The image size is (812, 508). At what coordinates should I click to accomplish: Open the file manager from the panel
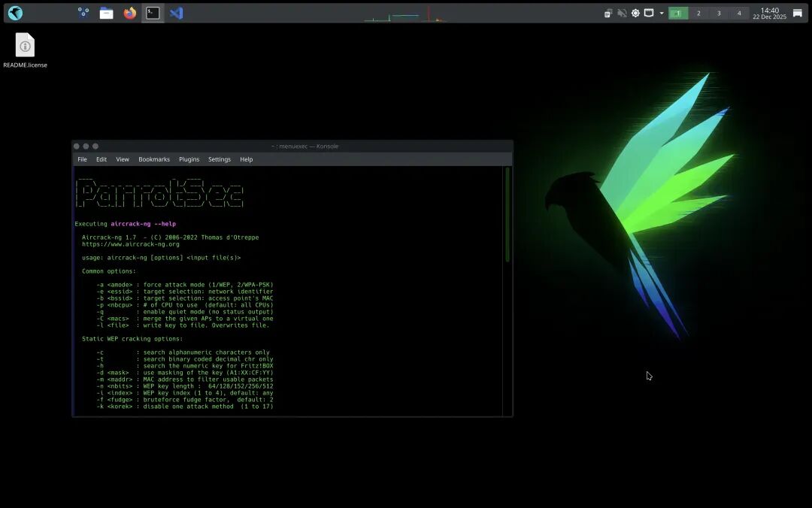coord(105,13)
